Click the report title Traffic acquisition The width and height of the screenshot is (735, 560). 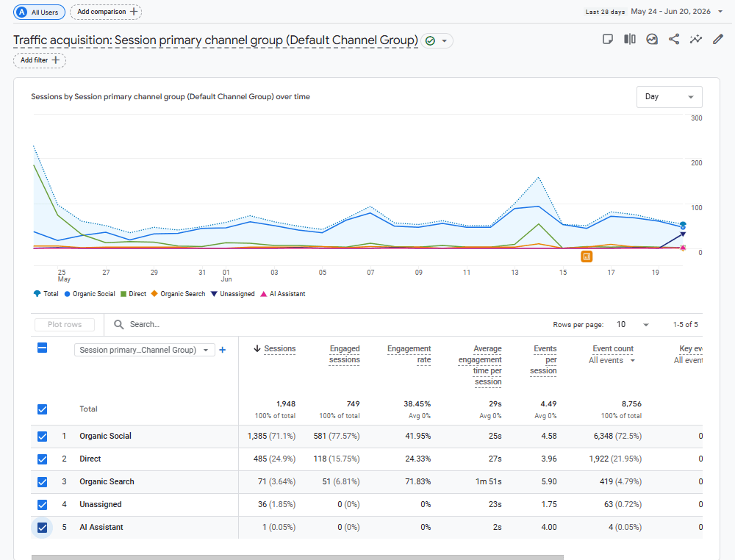pyautogui.click(x=215, y=40)
